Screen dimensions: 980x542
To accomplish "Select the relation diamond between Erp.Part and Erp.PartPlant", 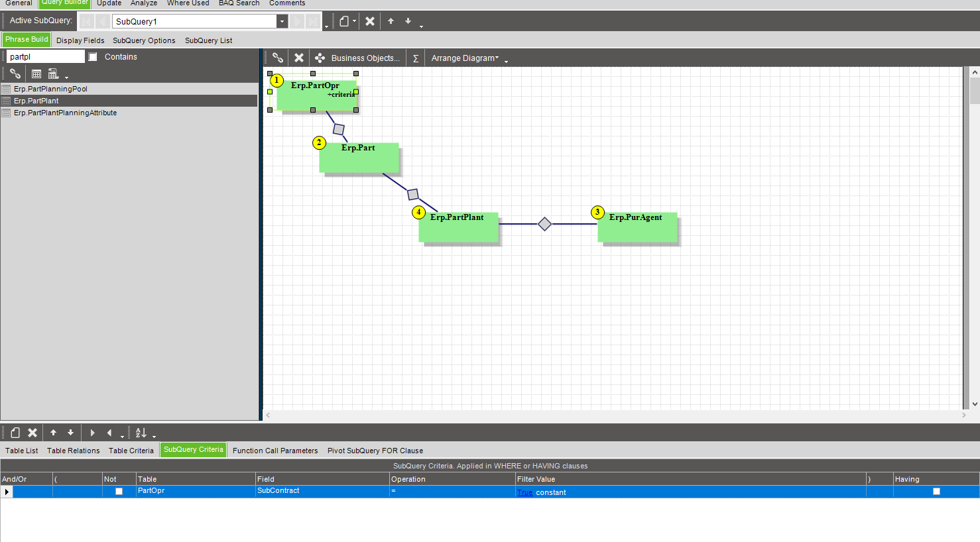I will click(x=413, y=194).
